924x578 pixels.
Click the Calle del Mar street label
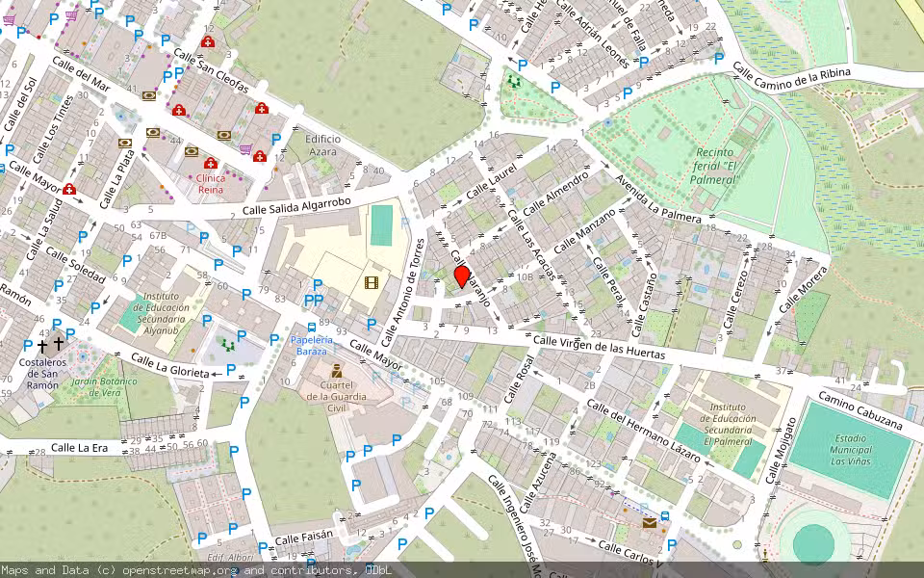click(x=81, y=74)
